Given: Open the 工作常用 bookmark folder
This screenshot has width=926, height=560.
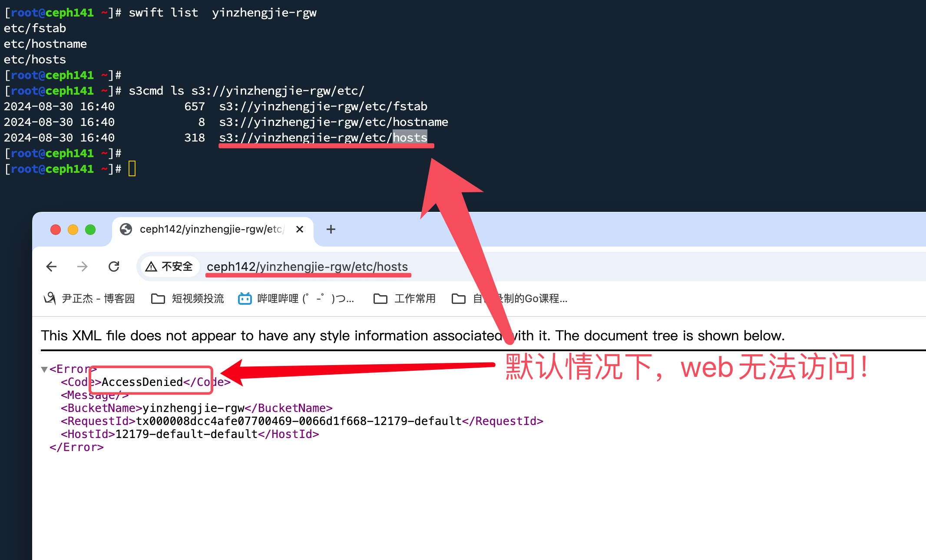Looking at the screenshot, I should [x=404, y=299].
